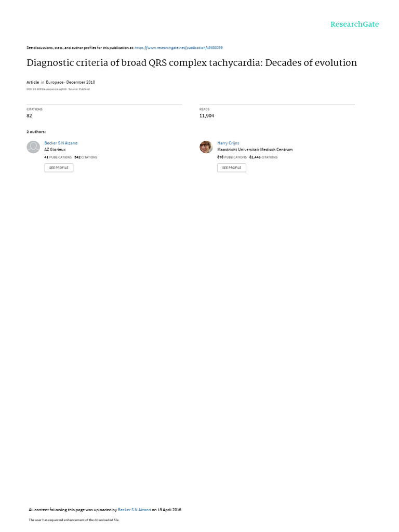Click the citations count 82
The image size is (399, 532).
[x=29, y=116]
